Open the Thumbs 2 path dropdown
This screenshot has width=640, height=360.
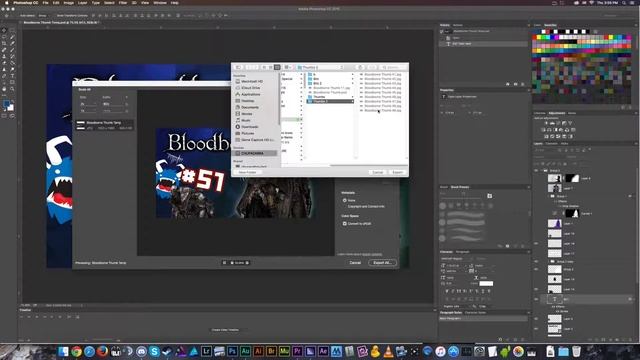pos(320,67)
